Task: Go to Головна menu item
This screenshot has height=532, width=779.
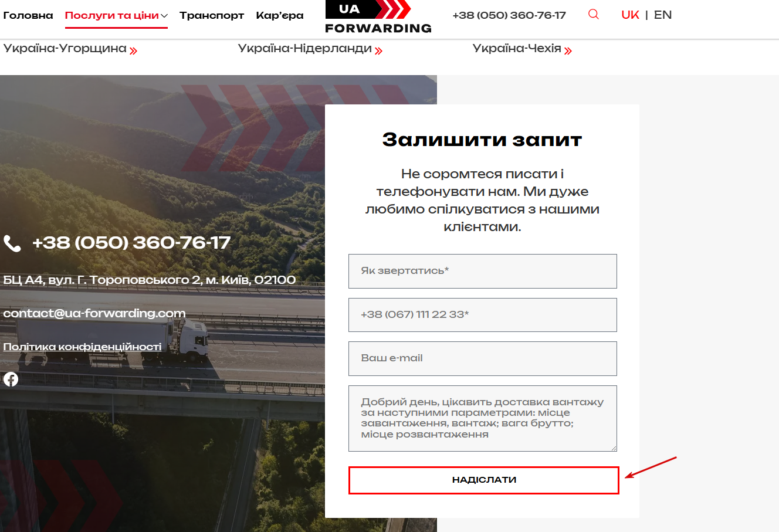Action: [x=28, y=15]
